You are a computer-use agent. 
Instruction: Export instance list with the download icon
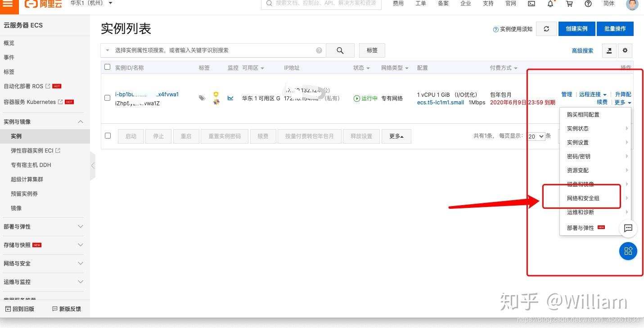click(609, 51)
